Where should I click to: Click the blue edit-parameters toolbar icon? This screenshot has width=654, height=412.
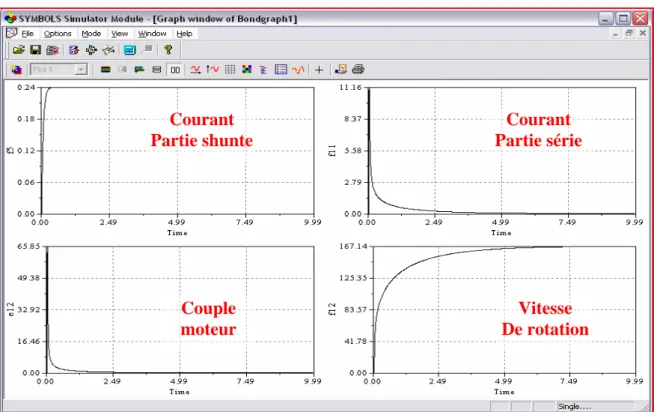coord(74,50)
